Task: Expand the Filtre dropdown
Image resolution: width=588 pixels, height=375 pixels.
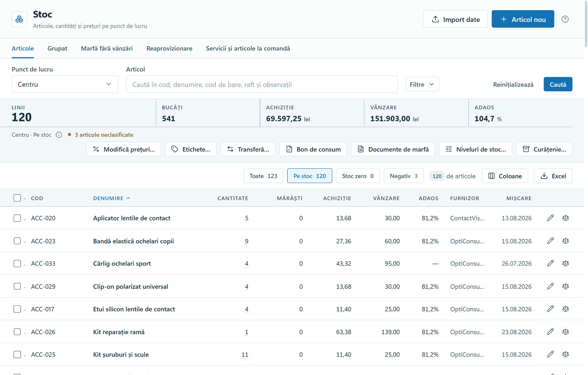Action: (x=422, y=84)
